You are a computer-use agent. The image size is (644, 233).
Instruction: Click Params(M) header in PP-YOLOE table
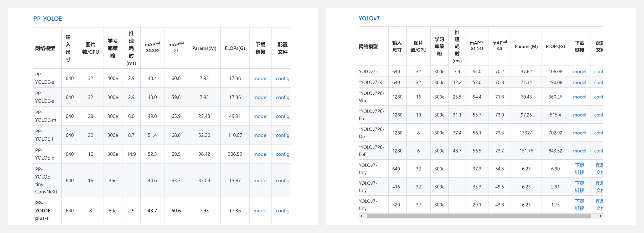point(204,48)
